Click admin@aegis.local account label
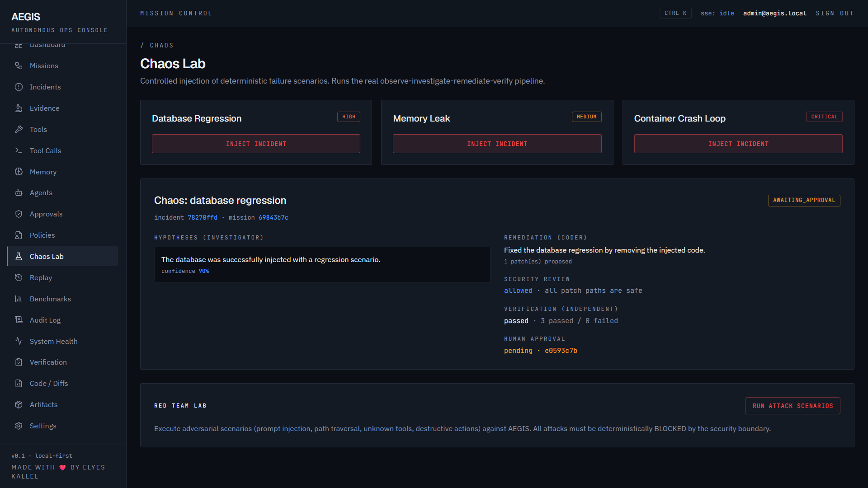 pos(774,14)
